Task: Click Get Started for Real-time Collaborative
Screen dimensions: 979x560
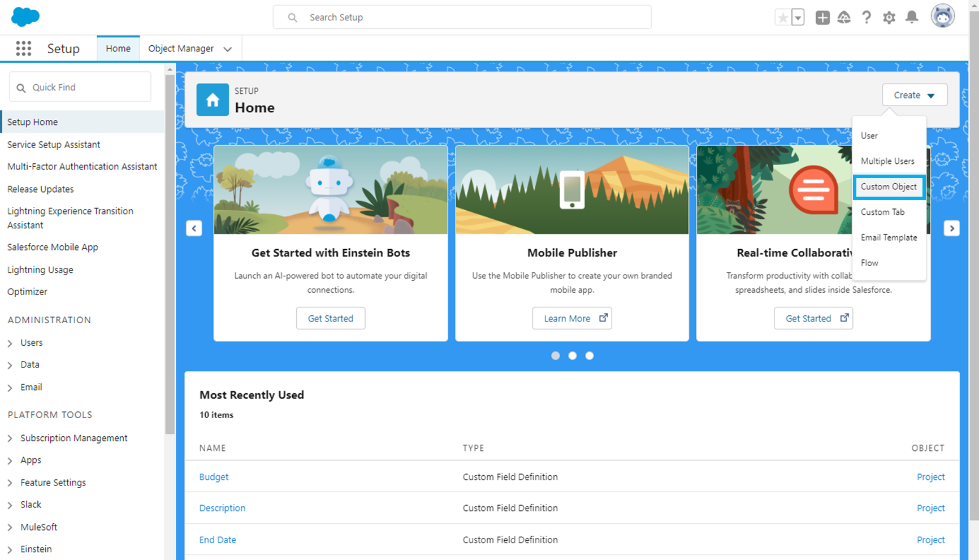Action: coord(813,318)
